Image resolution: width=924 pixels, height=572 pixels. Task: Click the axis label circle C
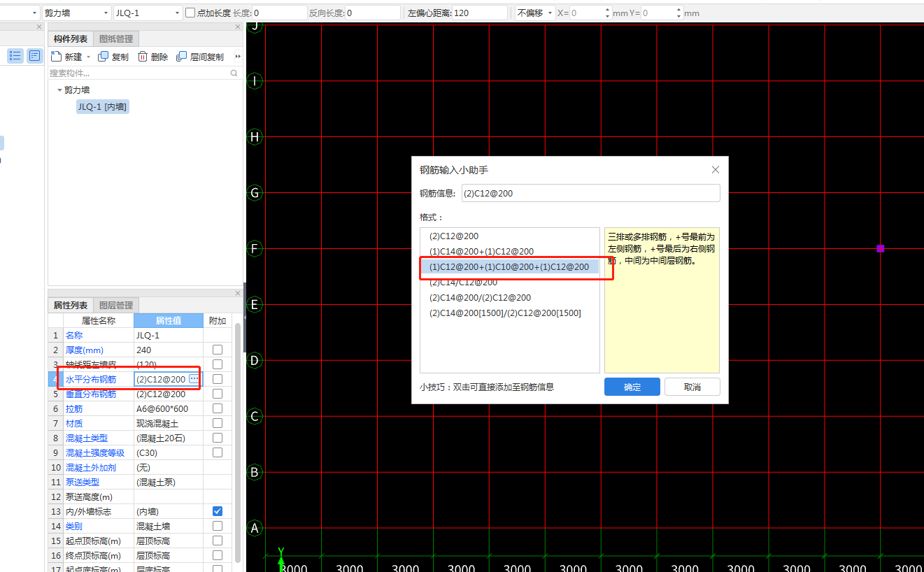tap(255, 416)
